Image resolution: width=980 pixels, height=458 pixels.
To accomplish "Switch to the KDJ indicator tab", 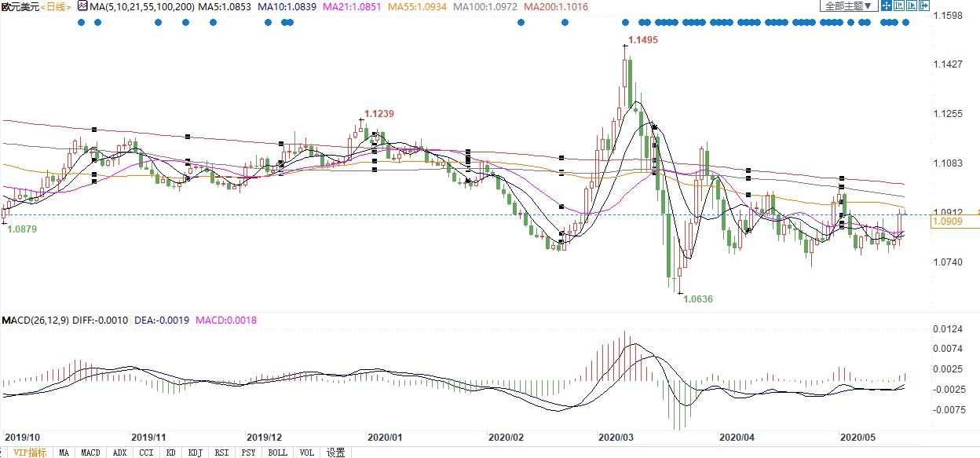I will 195,453.
